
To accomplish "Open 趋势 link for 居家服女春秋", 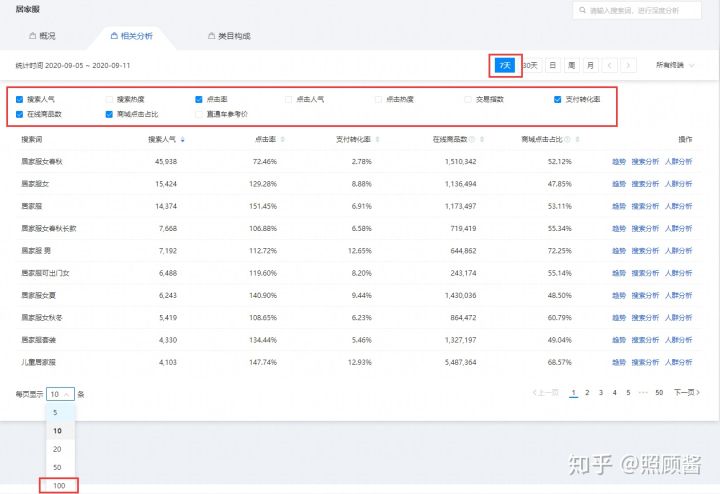I will point(619,162).
